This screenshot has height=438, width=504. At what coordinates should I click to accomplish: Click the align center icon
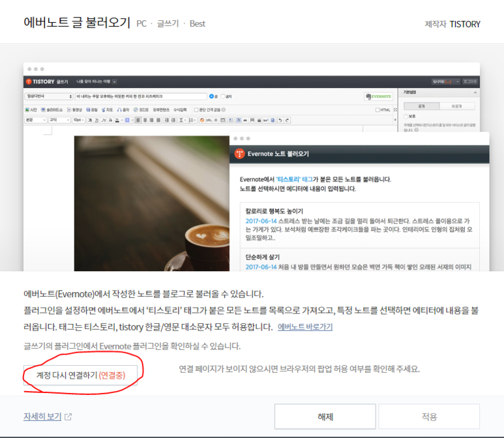(145, 120)
